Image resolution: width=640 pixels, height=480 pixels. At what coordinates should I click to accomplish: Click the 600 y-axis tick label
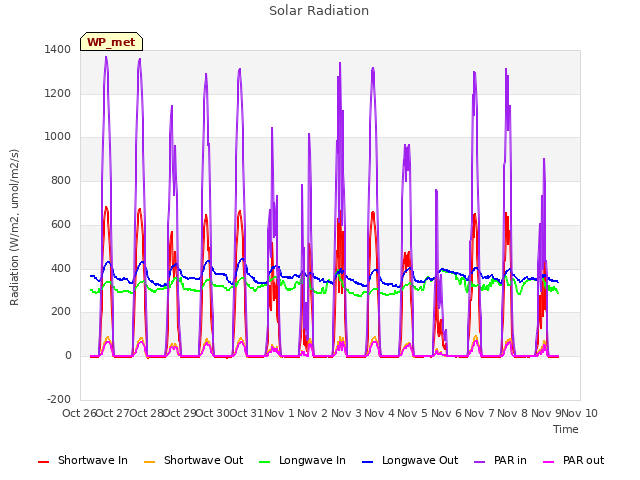pos(61,224)
